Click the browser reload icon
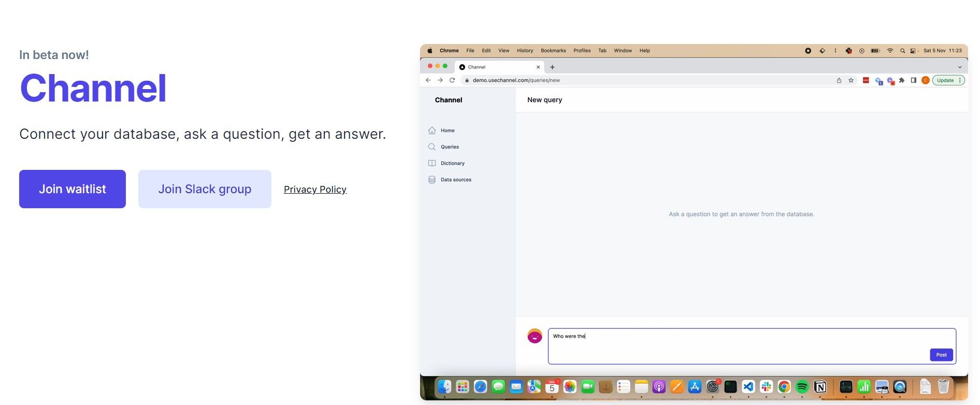 [x=452, y=80]
